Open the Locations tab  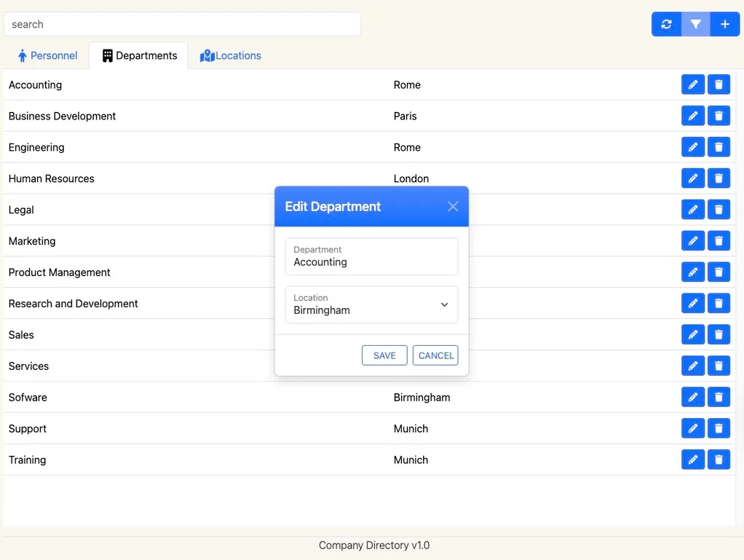click(230, 56)
